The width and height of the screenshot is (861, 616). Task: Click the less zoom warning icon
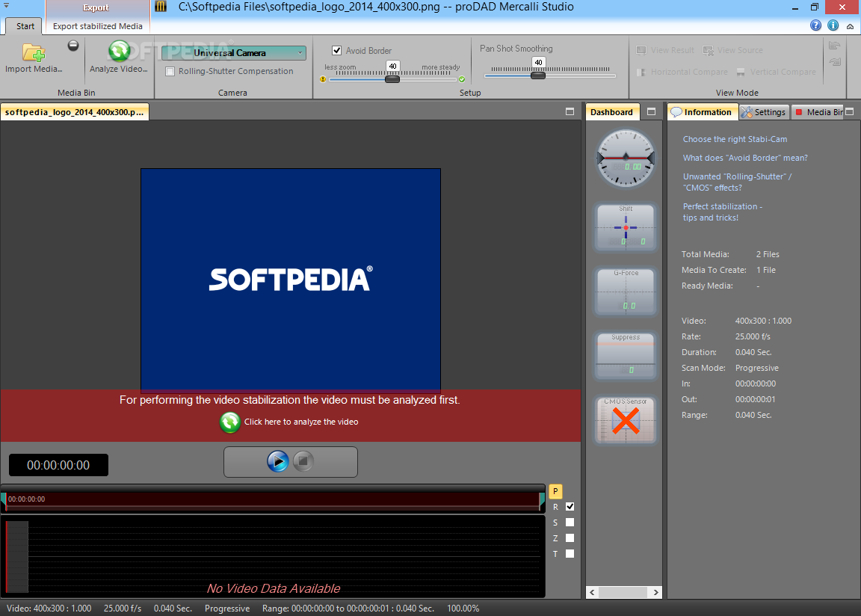pos(323,79)
